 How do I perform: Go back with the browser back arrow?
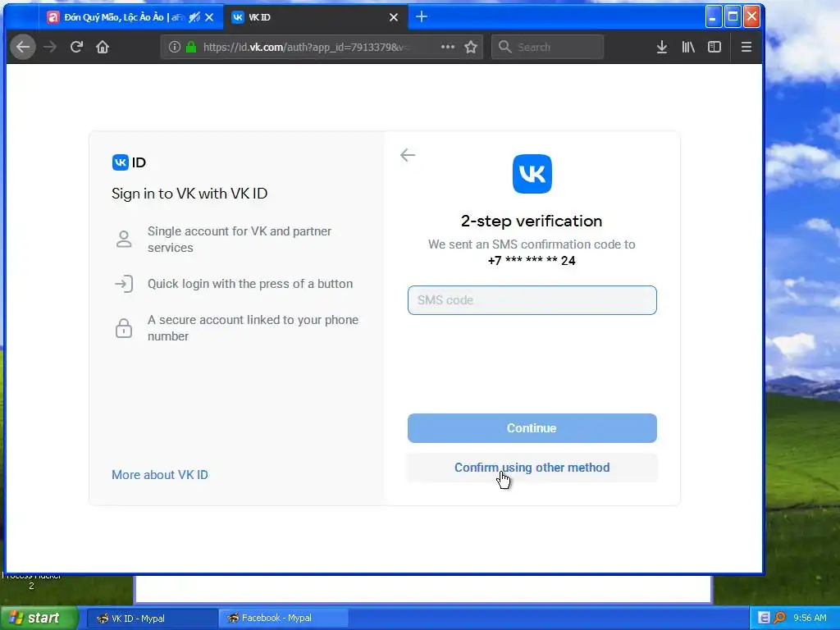pyautogui.click(x=22, y=47)
